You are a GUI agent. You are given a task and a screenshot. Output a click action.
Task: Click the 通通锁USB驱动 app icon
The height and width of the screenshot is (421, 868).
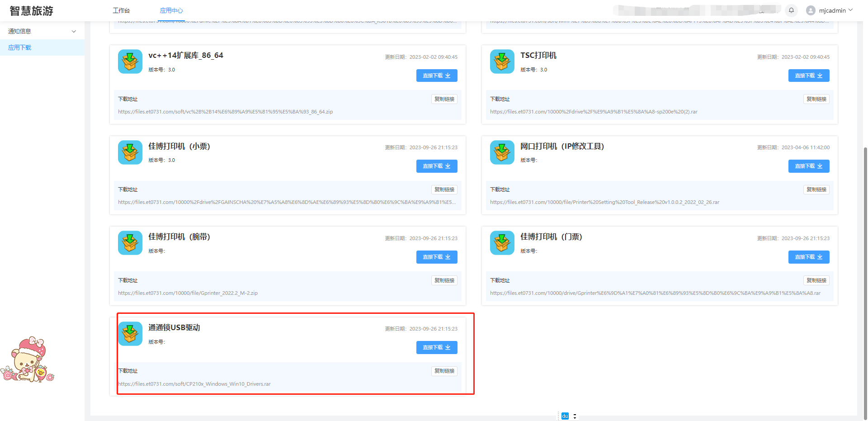click(130, 334)
